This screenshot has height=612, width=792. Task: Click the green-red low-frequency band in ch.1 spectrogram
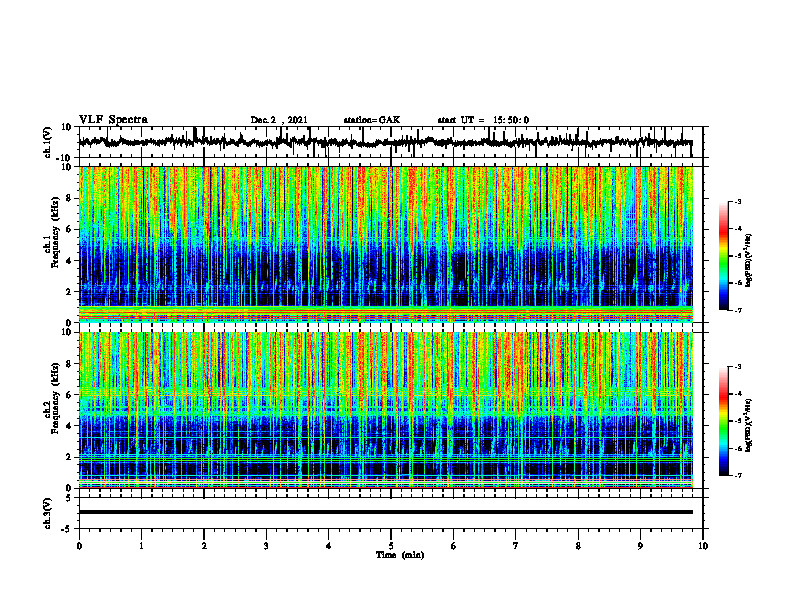pyautogui.click(x=386, y=313)
